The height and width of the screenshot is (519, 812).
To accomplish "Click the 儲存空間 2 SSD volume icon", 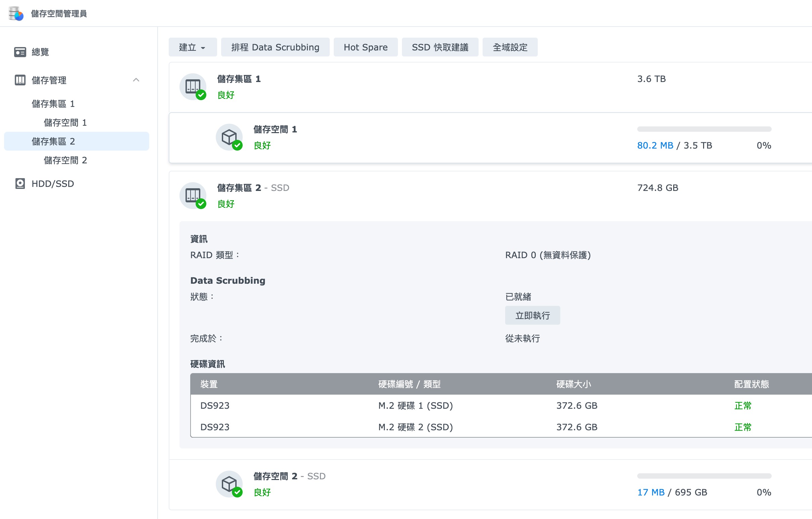I will (x=229, y=484).
